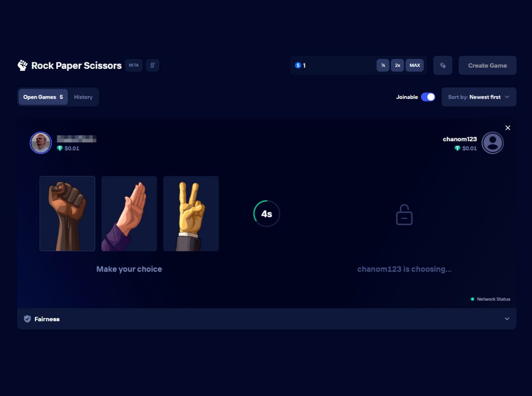Screen dimensions: 532x396
Task: Click the Fairness label
Action: (x=47, y=319)
